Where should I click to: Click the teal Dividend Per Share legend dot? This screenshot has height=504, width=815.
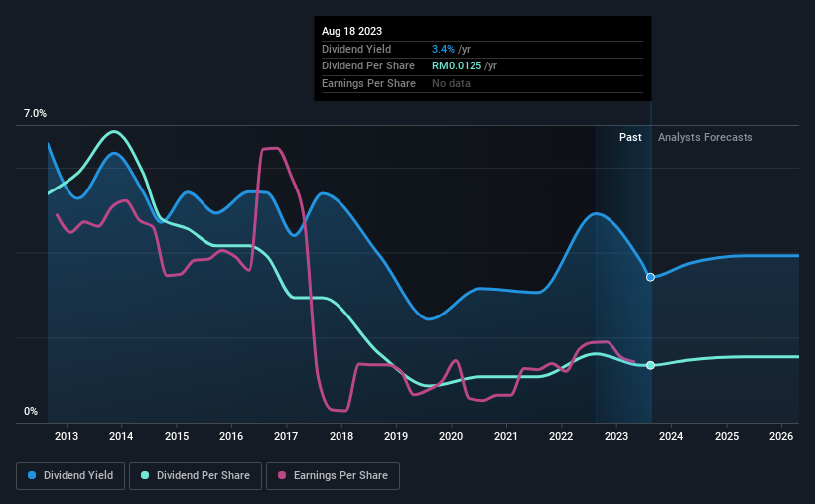tap(145, 475)
